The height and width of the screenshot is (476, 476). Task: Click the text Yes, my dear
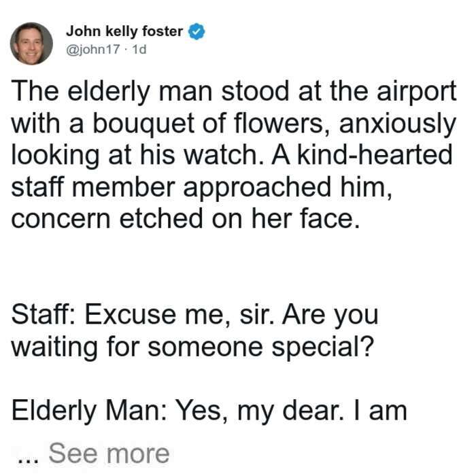pos(260,411)
